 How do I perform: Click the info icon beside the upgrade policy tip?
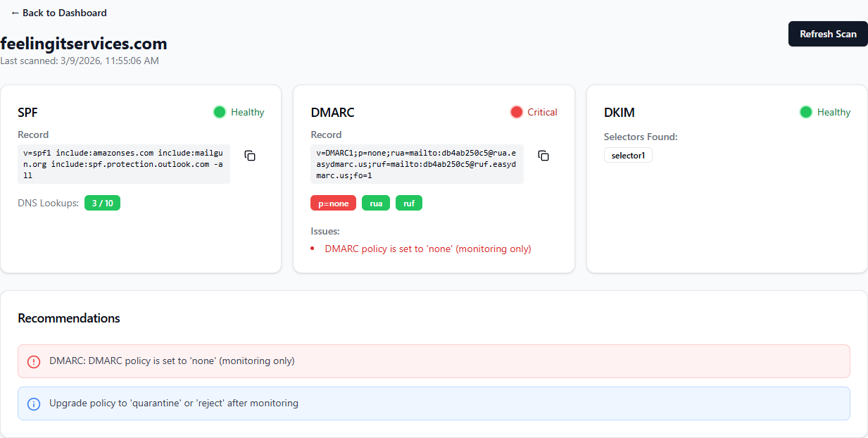pyautogui.click(x=33, y=403)
